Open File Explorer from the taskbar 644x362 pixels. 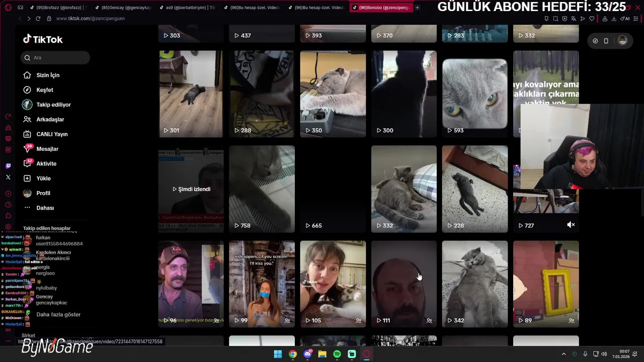point(322,354)
